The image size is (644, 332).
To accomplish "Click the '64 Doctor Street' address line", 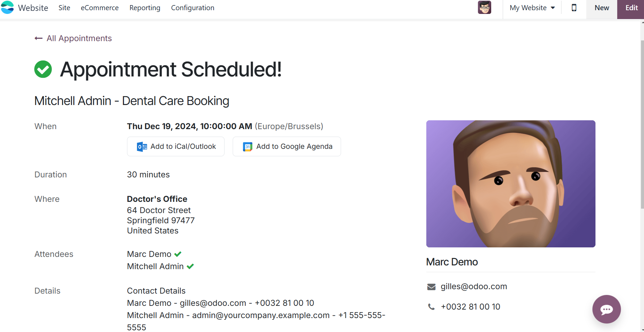I will pos(159,210).
